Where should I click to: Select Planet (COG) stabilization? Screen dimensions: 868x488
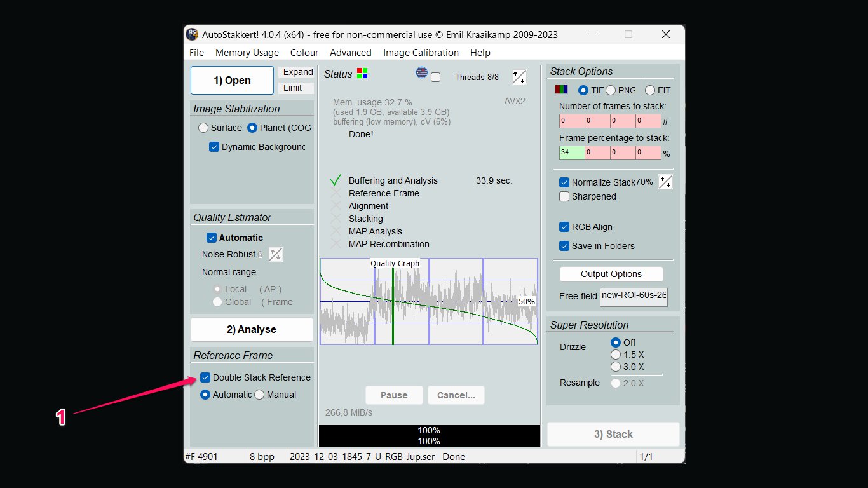252,128
